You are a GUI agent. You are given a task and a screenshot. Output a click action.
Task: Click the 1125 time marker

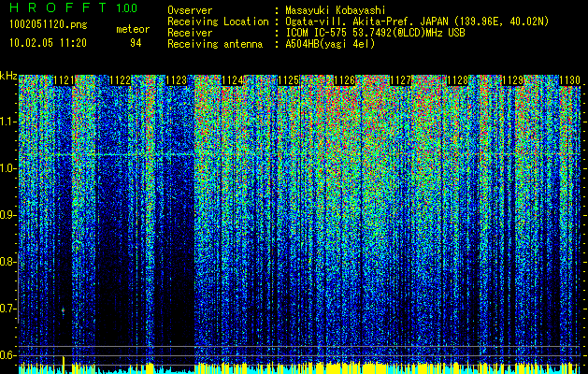pyautogui.click(x=289, y=80)
